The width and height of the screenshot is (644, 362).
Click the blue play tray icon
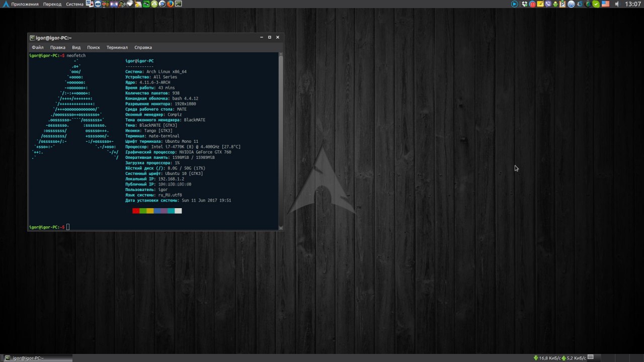[515, 4]
